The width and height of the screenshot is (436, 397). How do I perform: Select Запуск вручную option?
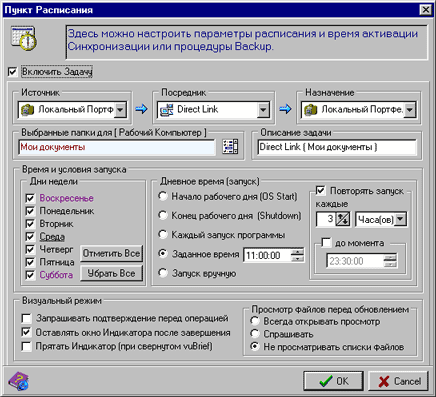(163, 273)
